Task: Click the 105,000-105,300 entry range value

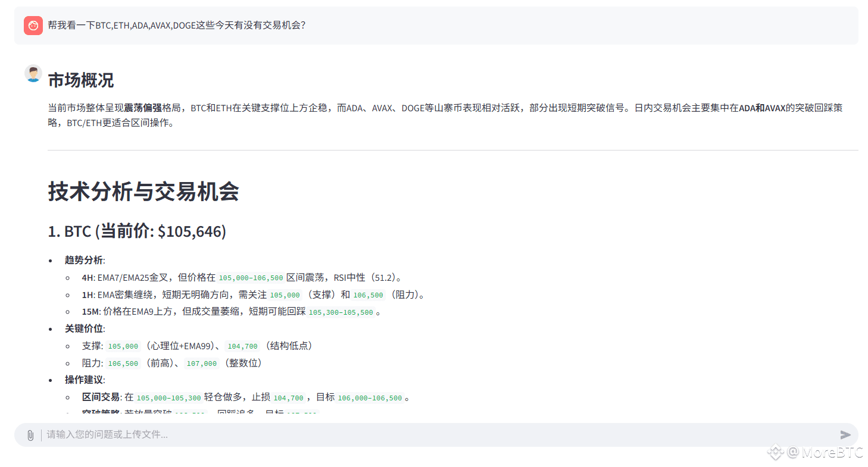Action: pyautogui.click(x=169, y=397)
